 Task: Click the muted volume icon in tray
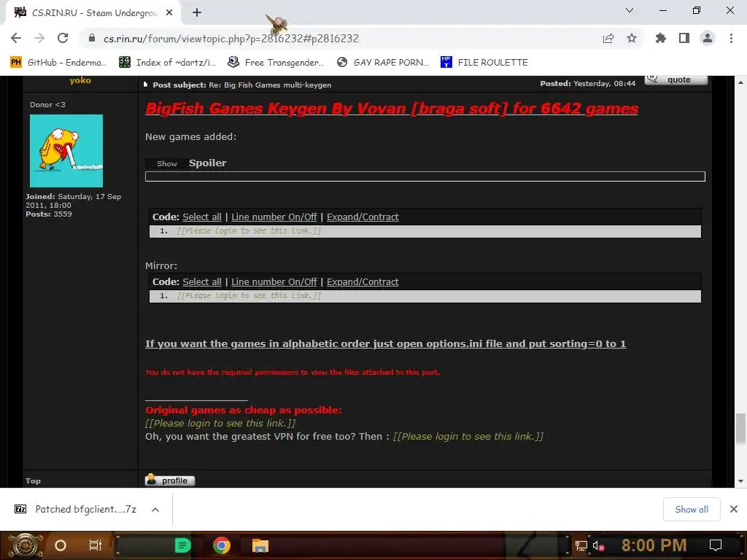599,545
